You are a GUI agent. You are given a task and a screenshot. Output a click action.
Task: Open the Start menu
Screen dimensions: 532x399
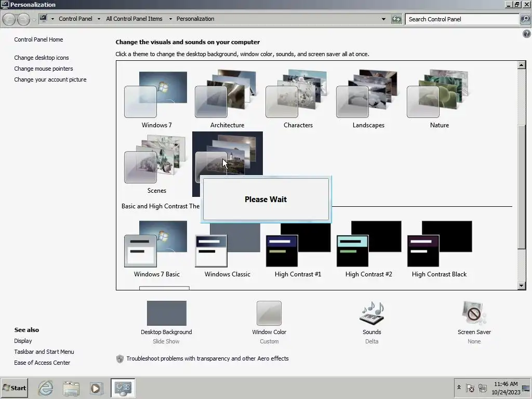pos(14,388)
